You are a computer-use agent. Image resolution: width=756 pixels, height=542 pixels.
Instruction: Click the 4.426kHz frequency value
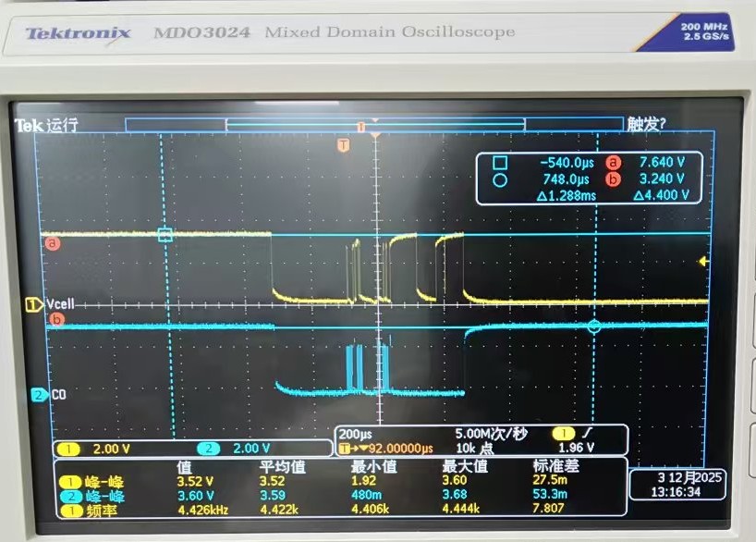[x=203, y=511]
